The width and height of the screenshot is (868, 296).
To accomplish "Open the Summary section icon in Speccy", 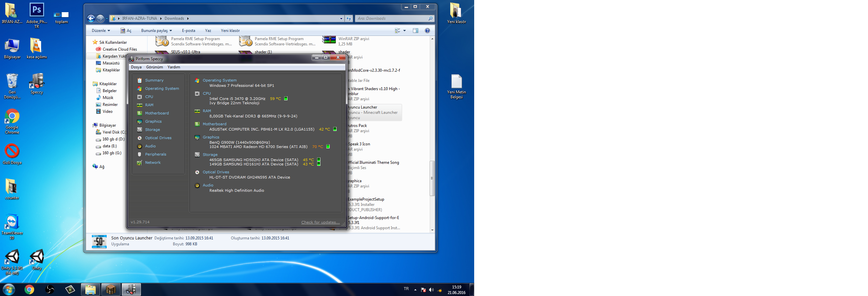I will [140, 80].
